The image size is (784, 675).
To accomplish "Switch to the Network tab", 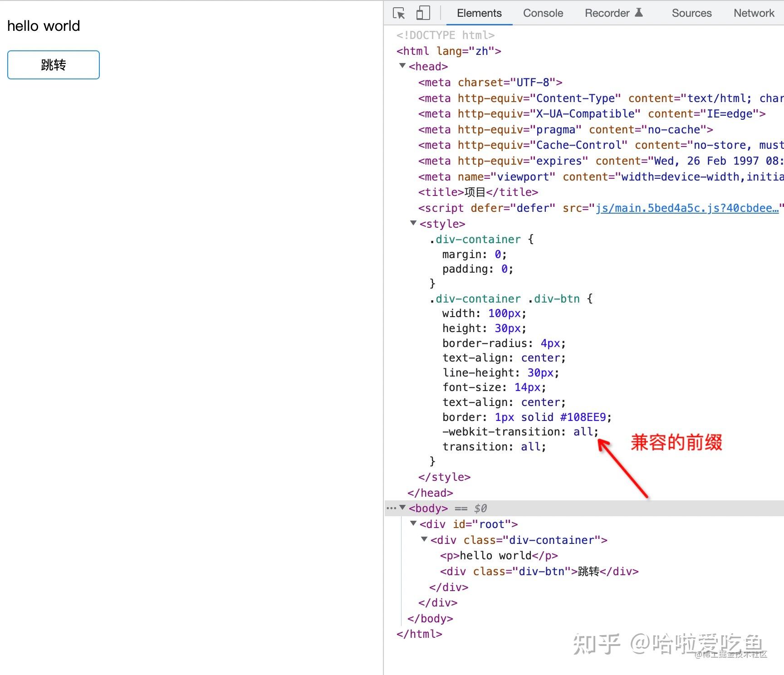I will click(x=753, y=13).
